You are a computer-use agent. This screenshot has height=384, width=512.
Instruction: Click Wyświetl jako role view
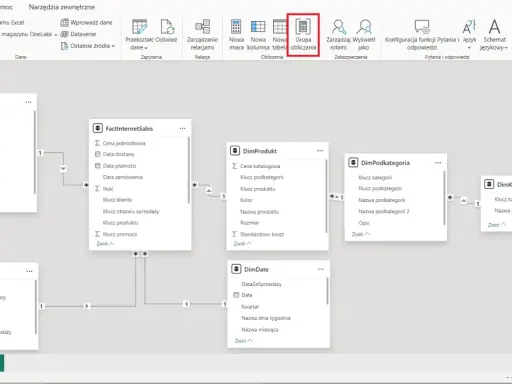[364, 35]
